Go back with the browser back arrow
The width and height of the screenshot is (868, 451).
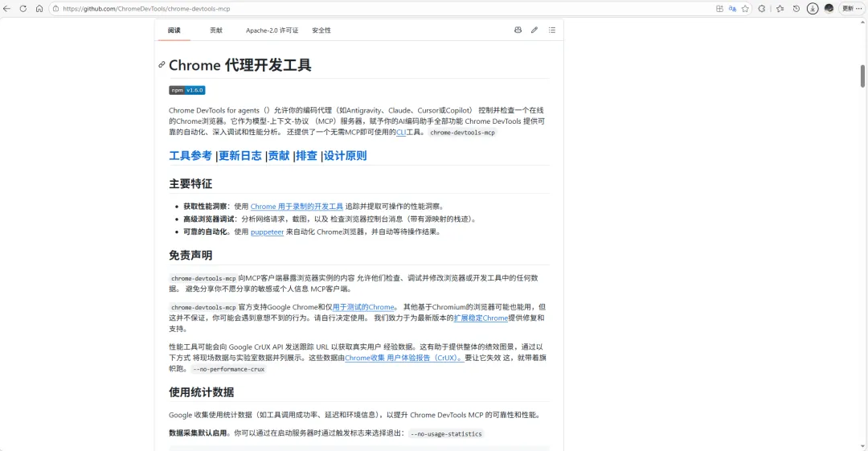coord(6,9)
